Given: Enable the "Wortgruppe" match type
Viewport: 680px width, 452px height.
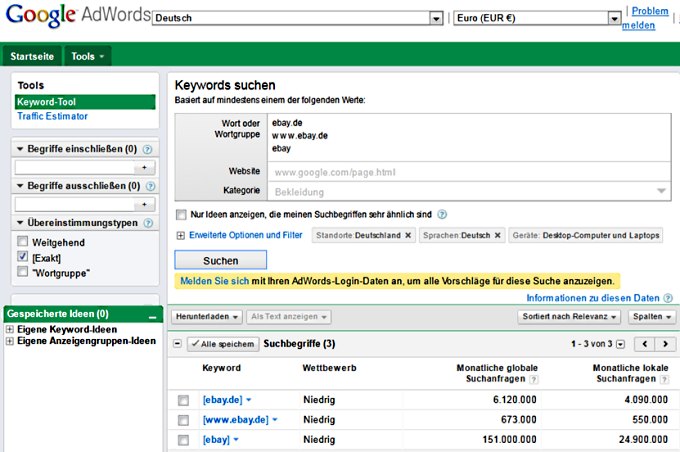Looking at the screenshot, I should (x=23, y=272).
